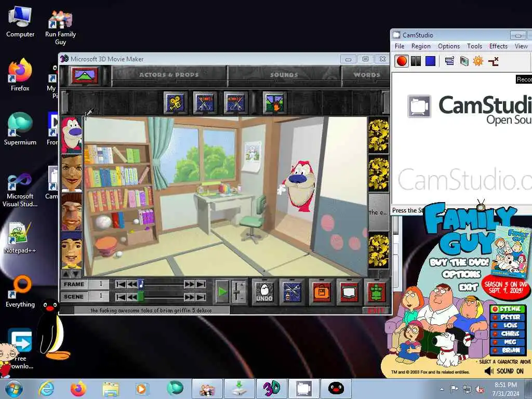Screen dimensions: 532x399
Task: Select the woman with dark hair actor thumbnail
Action: click(72, 174)
